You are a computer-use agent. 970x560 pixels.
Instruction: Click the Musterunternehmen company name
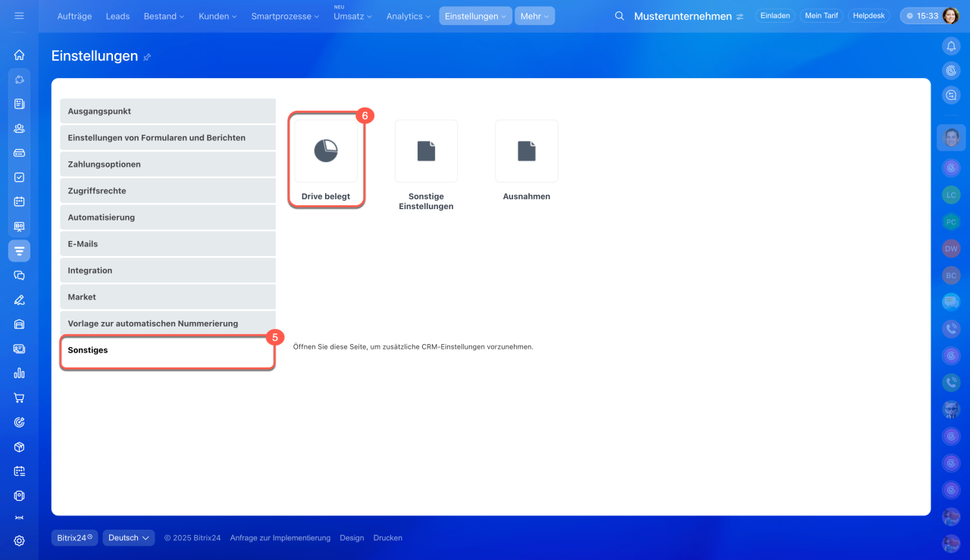pyautogui.click(x=683, y=16)
